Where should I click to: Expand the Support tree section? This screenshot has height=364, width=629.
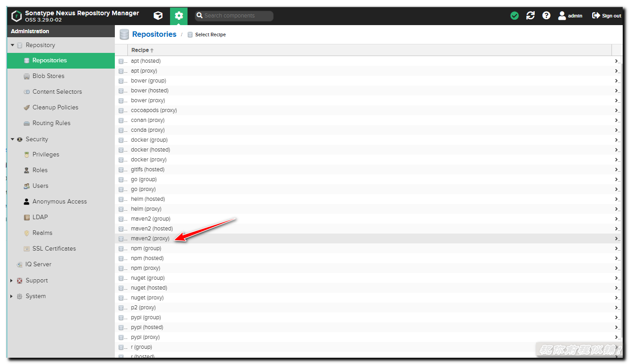coord(13,281)
